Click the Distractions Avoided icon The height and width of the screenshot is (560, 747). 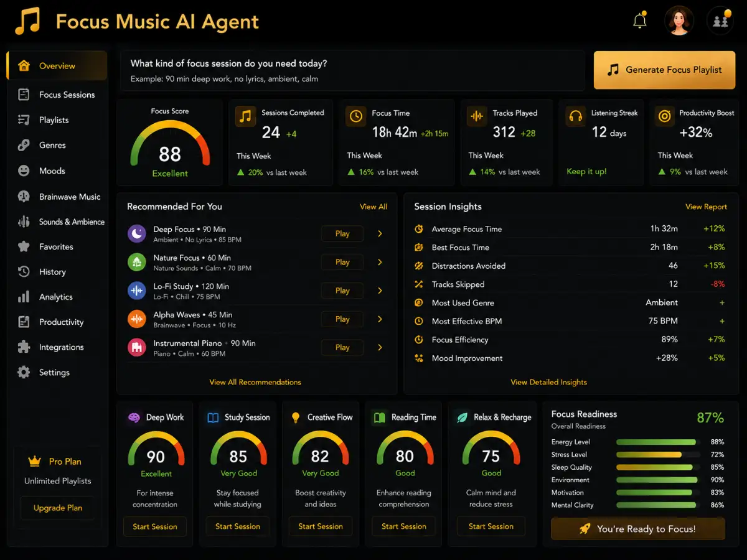click(x=419, y=266)
